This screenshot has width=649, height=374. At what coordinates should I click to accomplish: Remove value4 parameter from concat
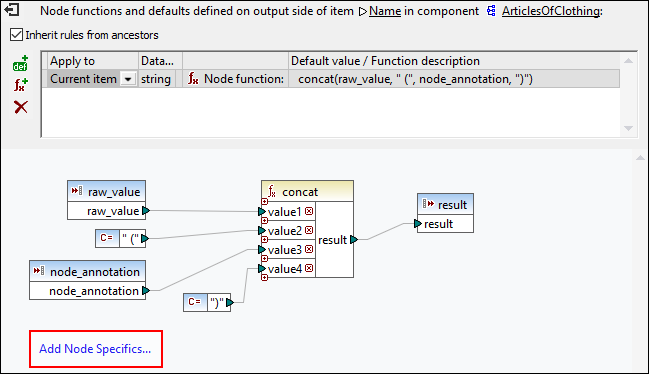coord(309,268)
